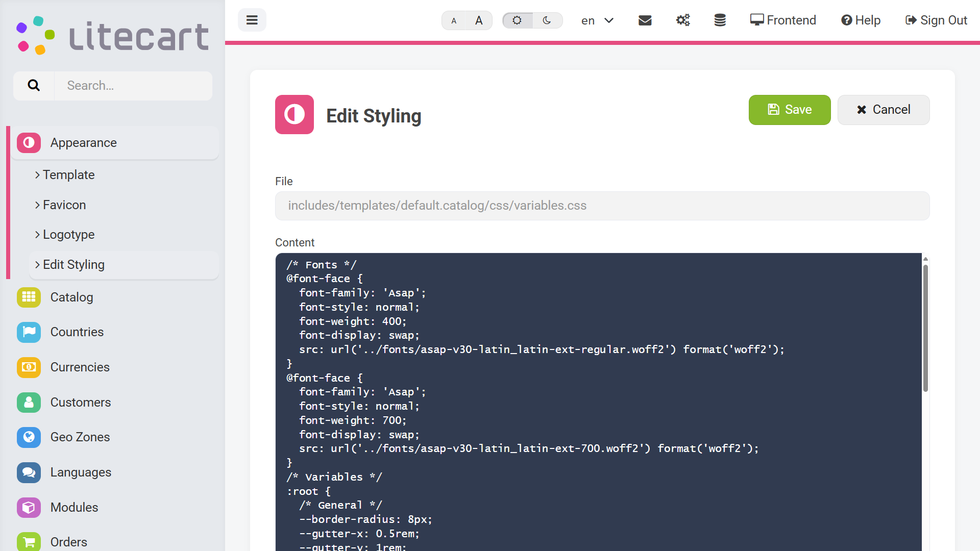This screenshot has height=551, width=980.
Task: Open the Countries menu item
Action: [115, 332]
